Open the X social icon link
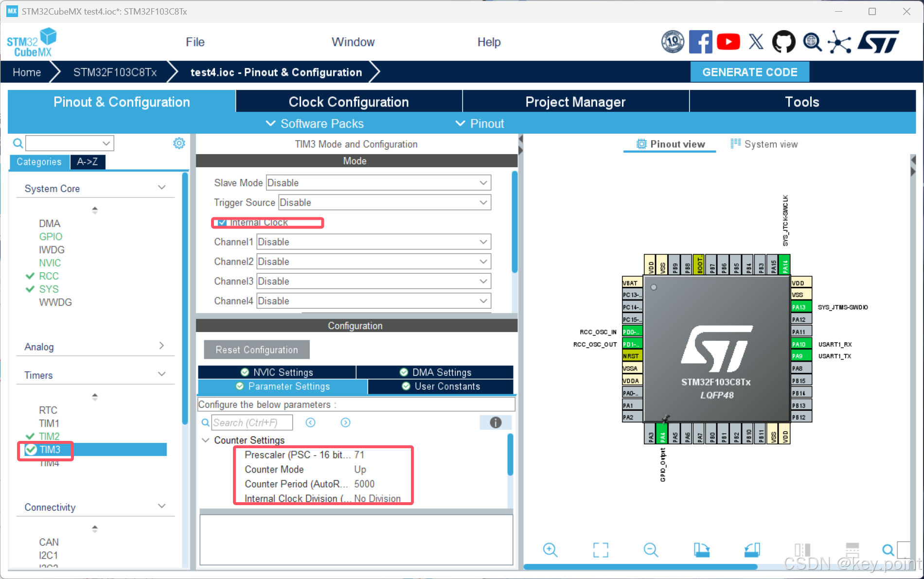The width and height of the screenshot is (924, 579). (756, 42)
